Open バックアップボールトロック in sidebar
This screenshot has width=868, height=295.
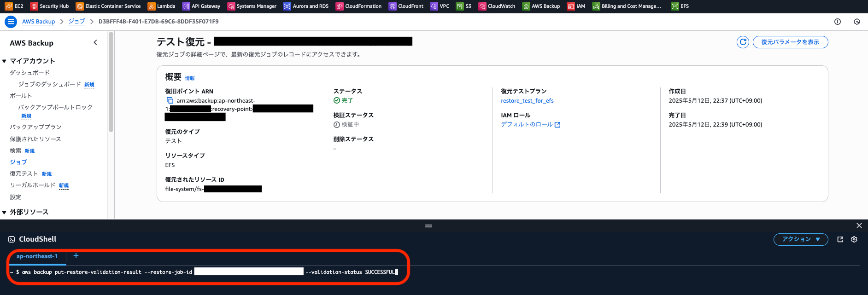pyautogui.click(x=55, y=107)
